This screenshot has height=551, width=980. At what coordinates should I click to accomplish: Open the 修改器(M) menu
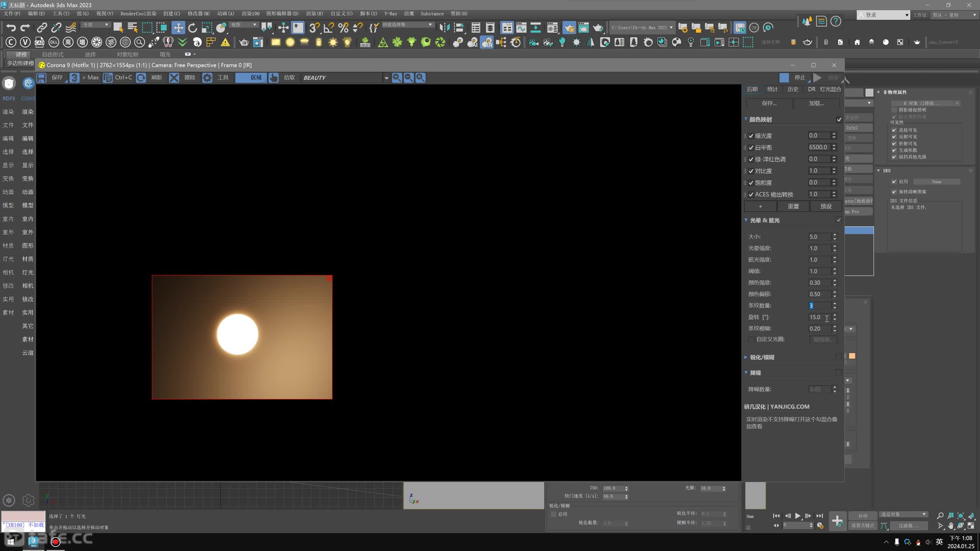click(x=199, y=13)
